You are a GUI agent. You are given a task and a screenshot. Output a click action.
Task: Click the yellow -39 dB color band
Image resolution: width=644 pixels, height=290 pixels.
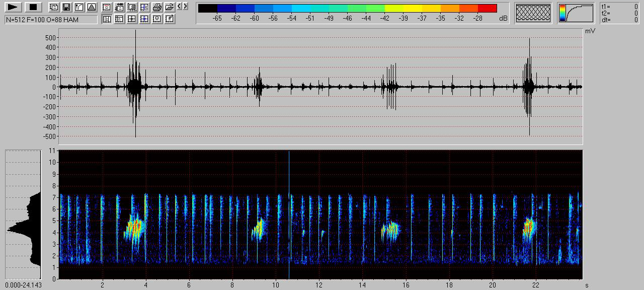(404, 9)
